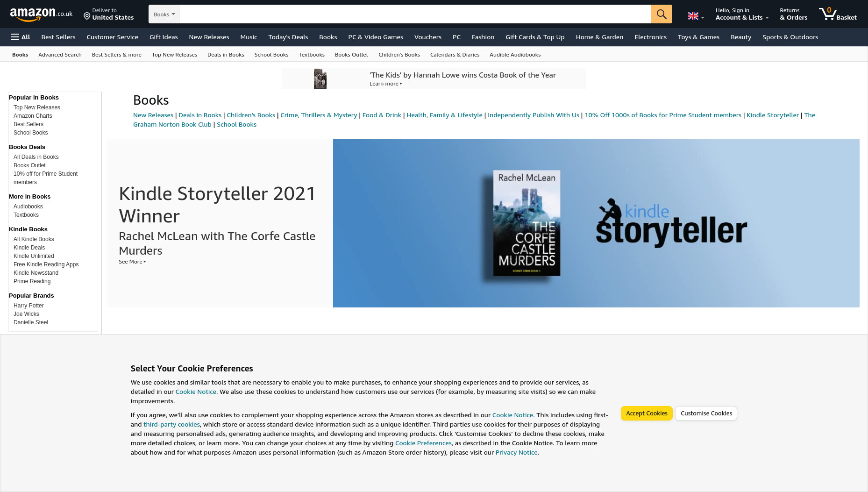Open Top New Releases in sidebar

coord(37,107)
